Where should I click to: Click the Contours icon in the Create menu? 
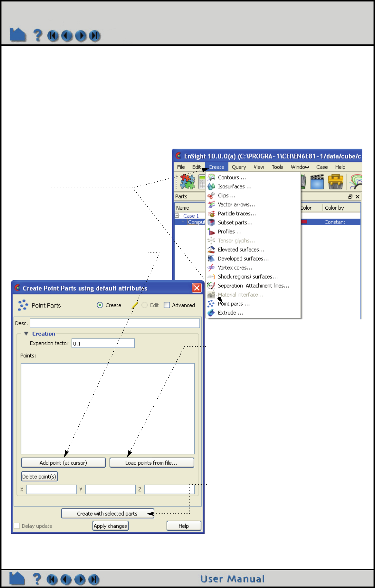click(211, 177)
